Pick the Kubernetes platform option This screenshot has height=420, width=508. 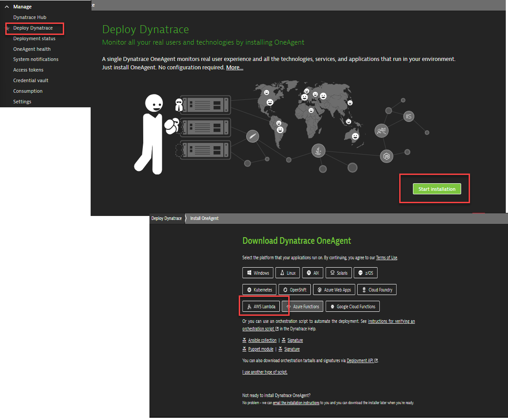pyautogui.click(x=259, y=290)
